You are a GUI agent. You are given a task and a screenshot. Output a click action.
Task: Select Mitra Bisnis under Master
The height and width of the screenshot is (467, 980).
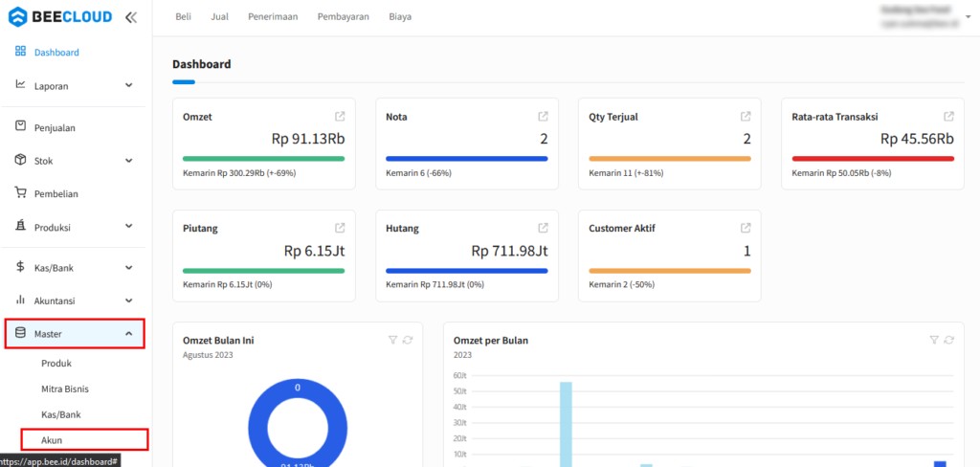click(65, 389)
